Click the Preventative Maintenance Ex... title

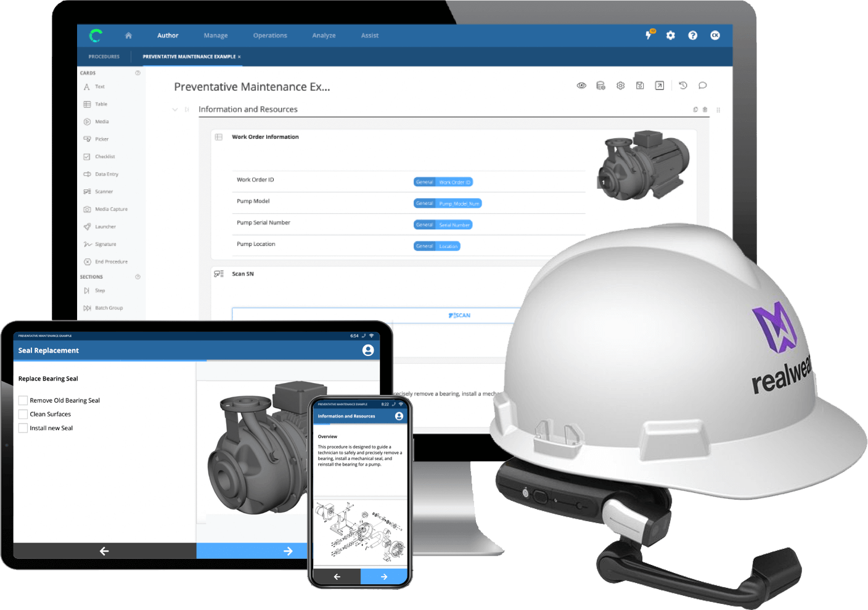(x=252, y=87)
